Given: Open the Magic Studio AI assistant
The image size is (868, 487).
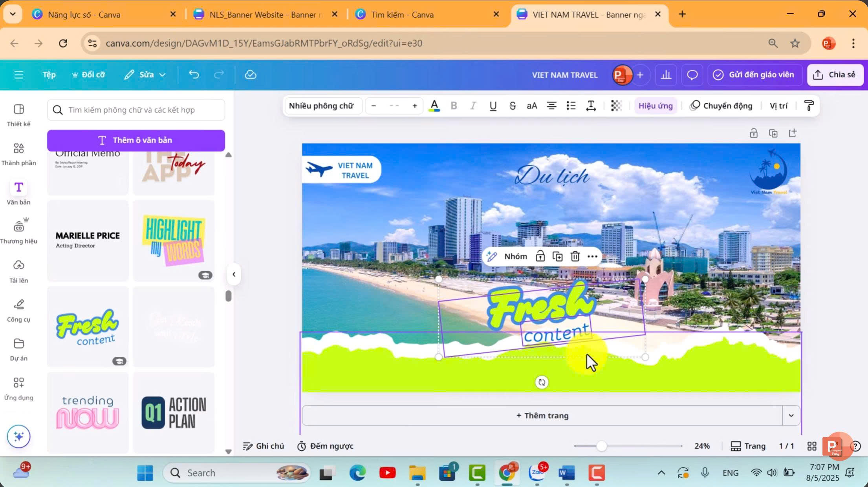Looking at the screenshot, I should (18, 436).
